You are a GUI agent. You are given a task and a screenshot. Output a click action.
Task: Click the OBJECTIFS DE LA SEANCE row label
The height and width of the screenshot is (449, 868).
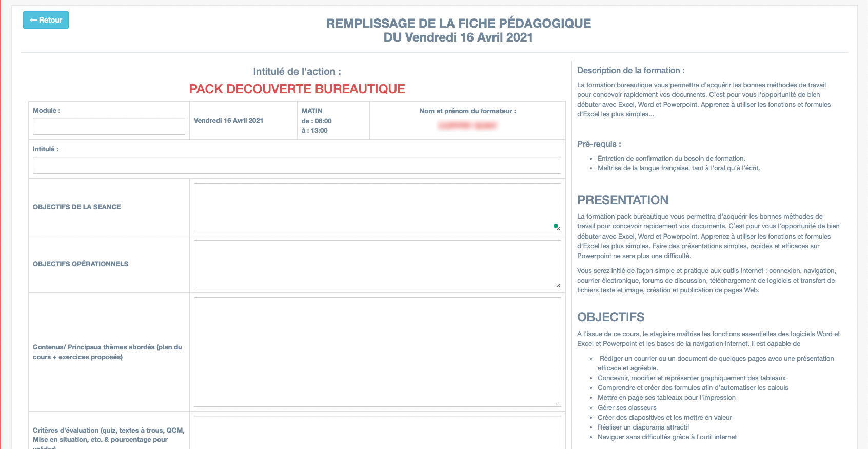click(77, 207)
